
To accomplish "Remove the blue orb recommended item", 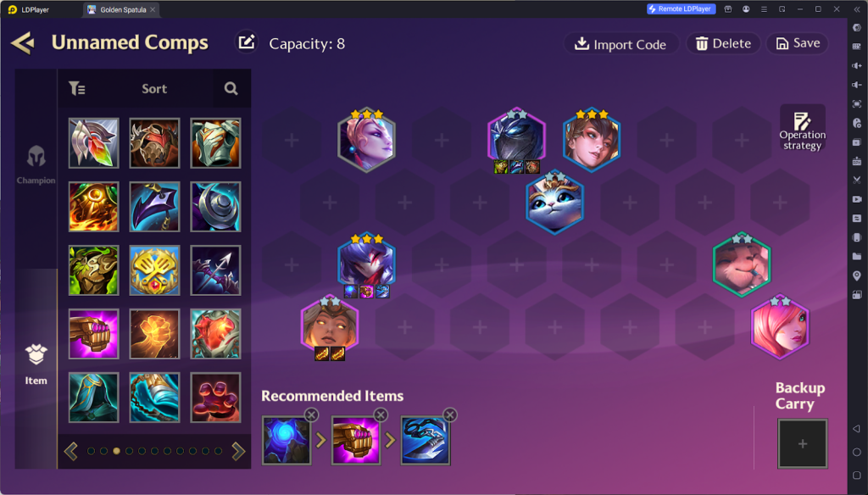I will click(312, 414).
